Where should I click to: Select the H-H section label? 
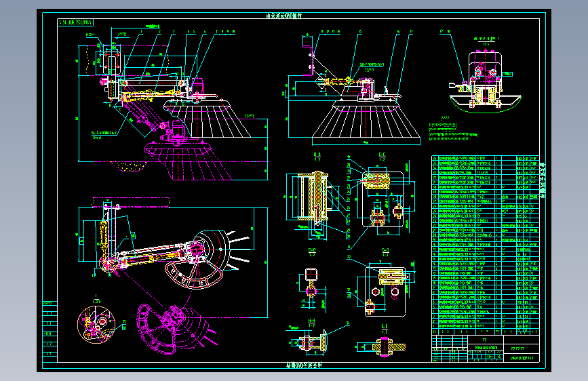311,323
